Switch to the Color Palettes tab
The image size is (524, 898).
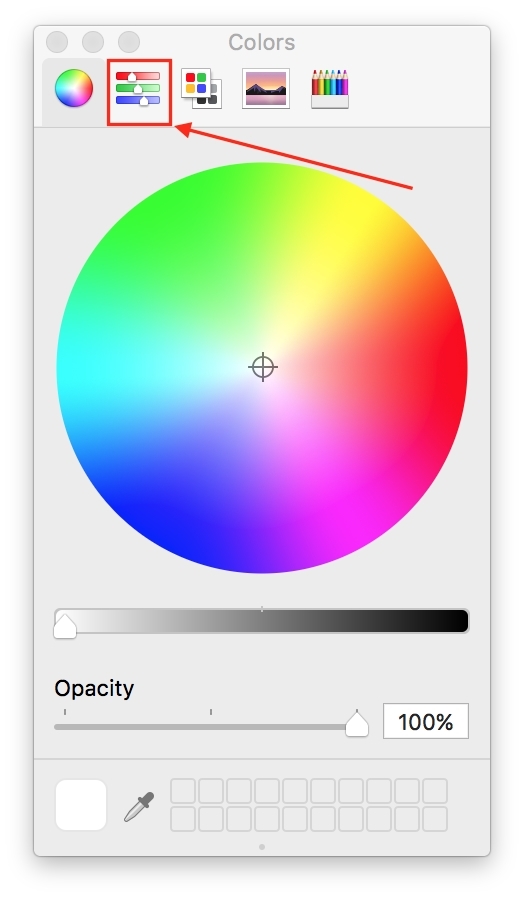(x=202, y=88)
